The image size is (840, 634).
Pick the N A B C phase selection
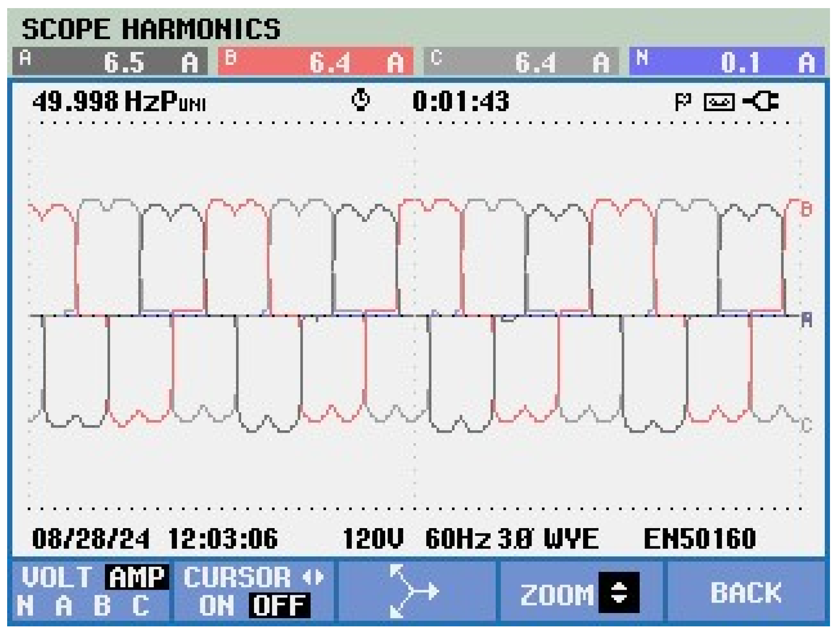pos(83,606)
